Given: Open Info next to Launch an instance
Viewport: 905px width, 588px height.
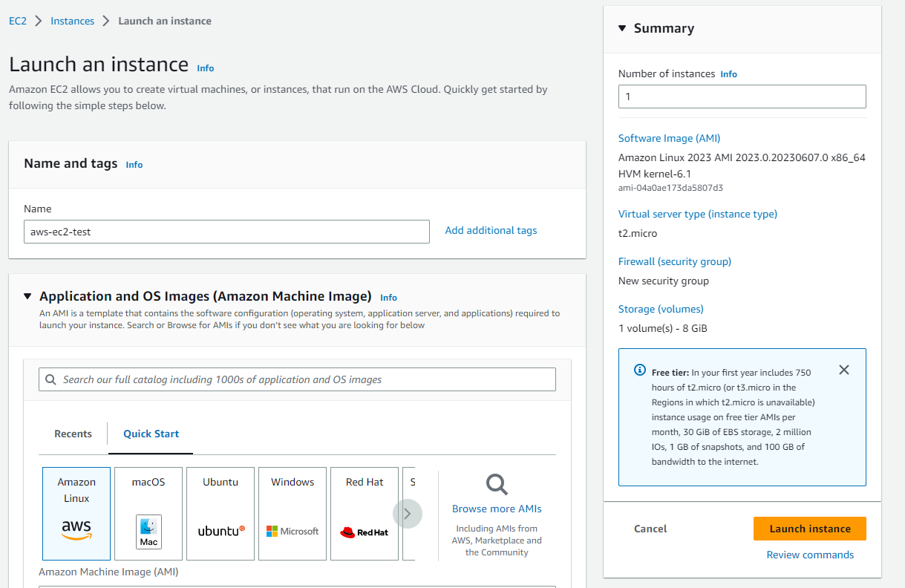Looking at the screenshot, I should pos(206,68).
